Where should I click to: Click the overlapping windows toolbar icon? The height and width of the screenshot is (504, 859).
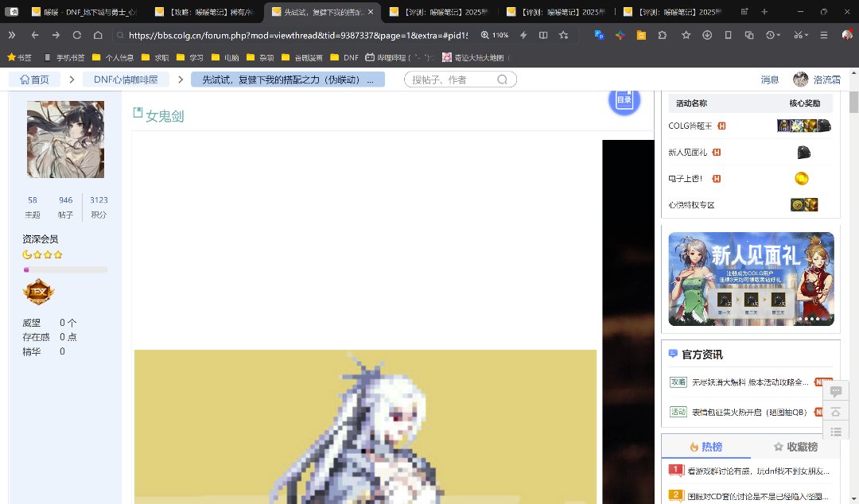(x=749, y=35)
